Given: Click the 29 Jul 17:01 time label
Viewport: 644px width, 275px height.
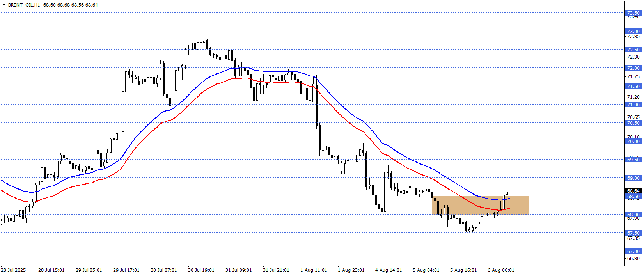Looking at the screenshot, I should coord(126,270).
